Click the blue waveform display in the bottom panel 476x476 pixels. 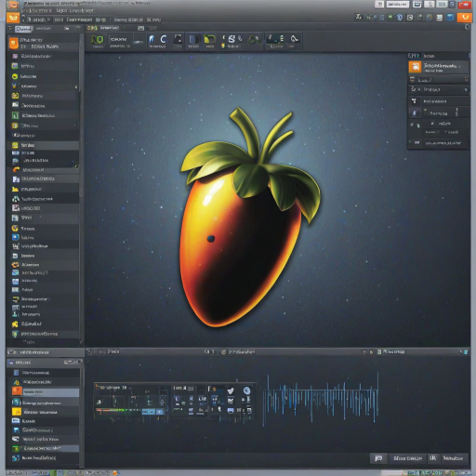pyautogui.click(x=321, y=398)
